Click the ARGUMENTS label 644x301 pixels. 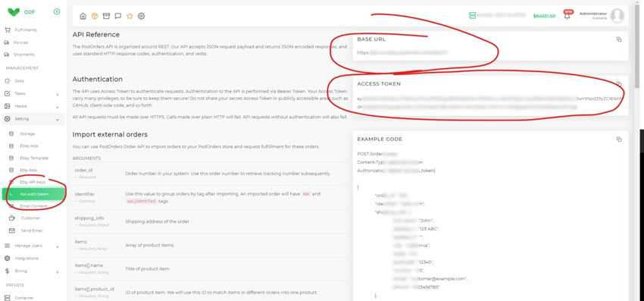[86, 158]
